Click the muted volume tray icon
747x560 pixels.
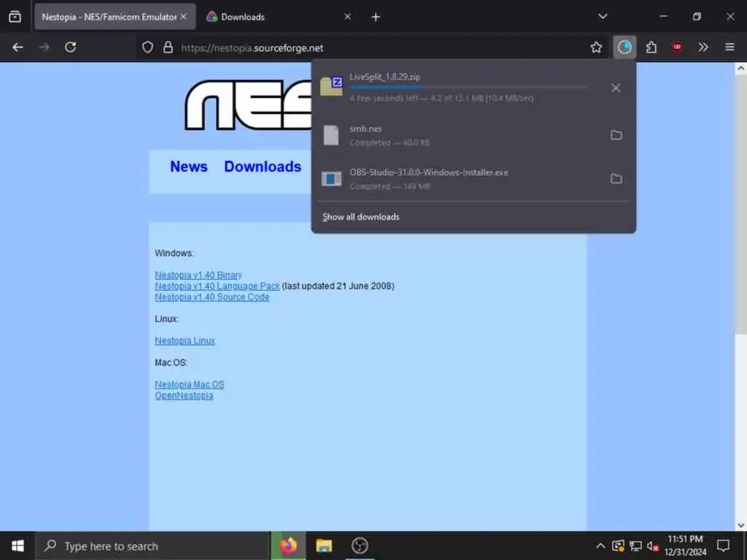tap(653, 546)
